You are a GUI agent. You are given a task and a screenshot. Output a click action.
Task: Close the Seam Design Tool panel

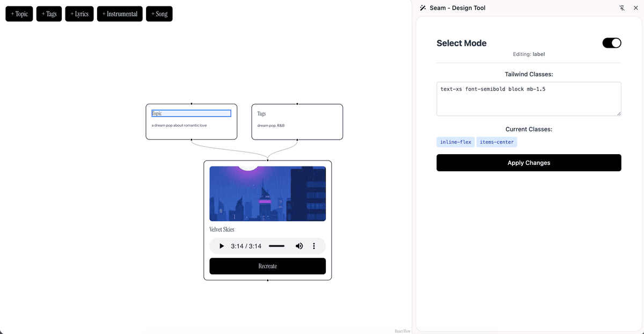[x=635, y=8]
